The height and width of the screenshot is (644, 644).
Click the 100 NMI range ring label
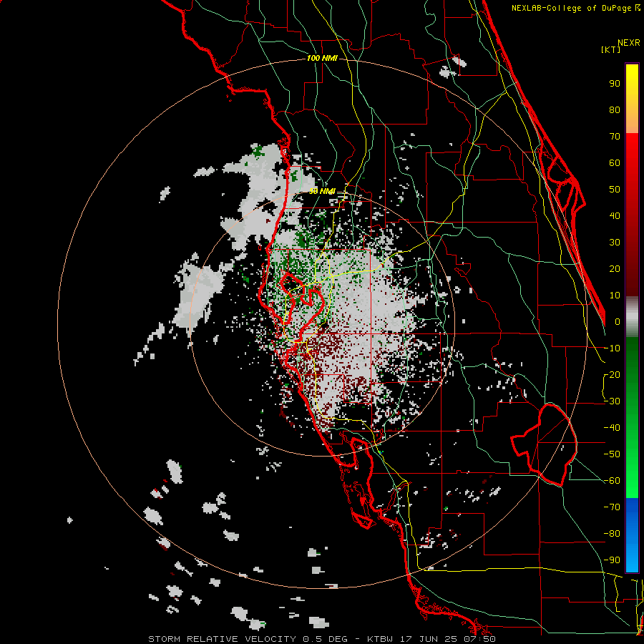click(x=322, y=59)
